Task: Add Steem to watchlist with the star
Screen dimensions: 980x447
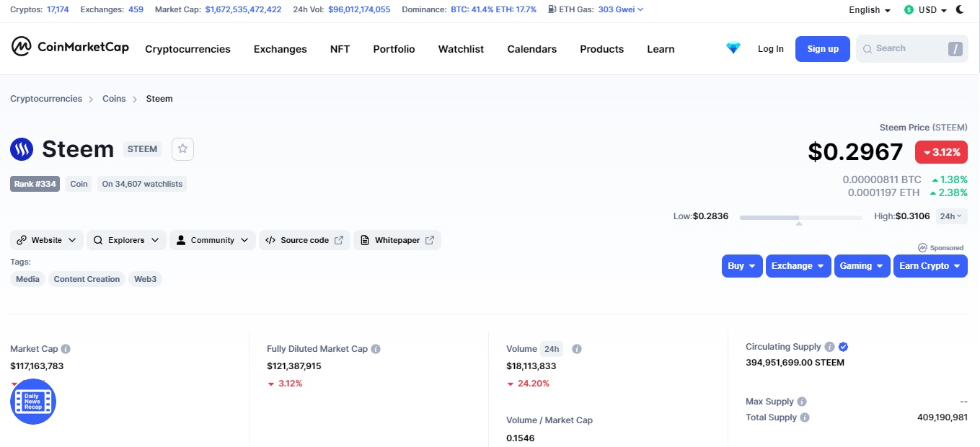Action: [x=182, y=149]
